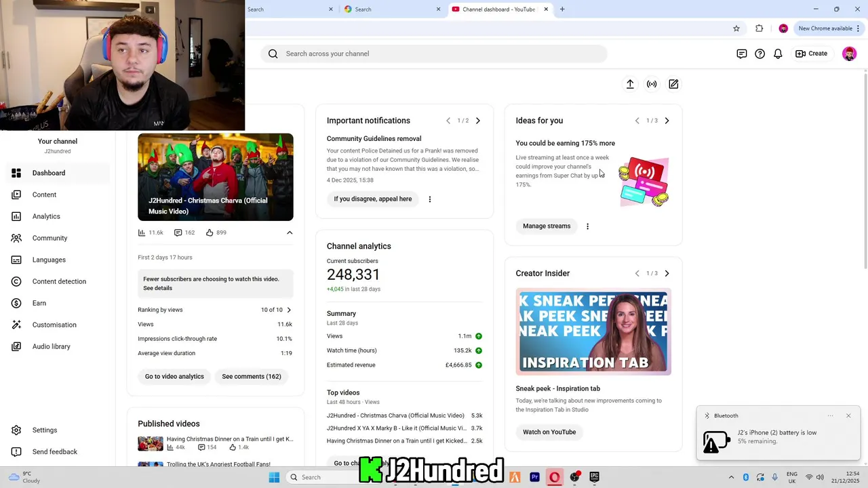This screenshot has width=868, height=488.
Task: Click the Go live broadcast icon
Action: pos(652,84)
